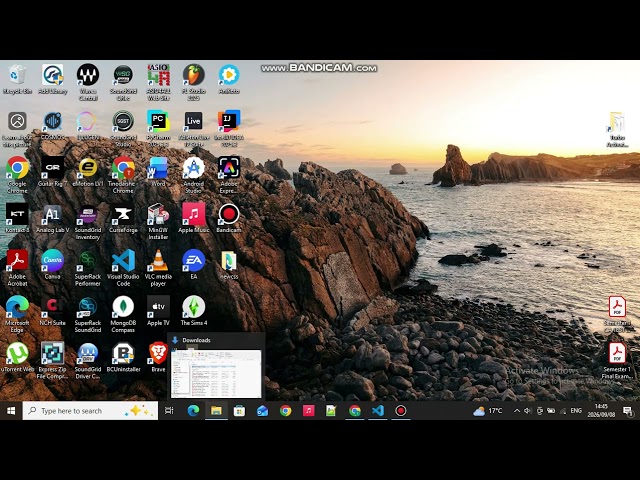This screenshot has height=480, width=640.
Task: Launch MongoDB Compass from the desktop
Action: [123, 314]
